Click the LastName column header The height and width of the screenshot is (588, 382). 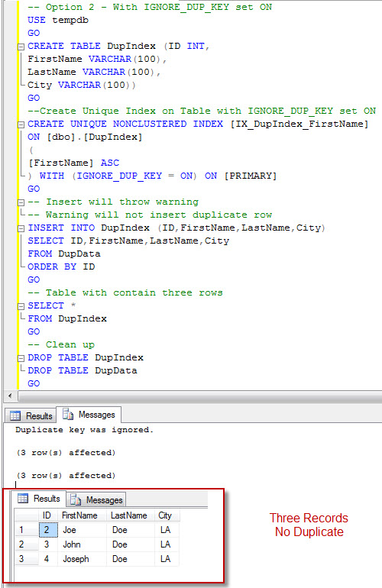[129, 515]
